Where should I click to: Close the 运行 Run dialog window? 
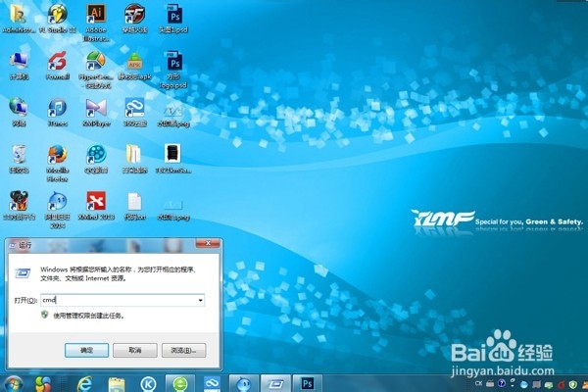point(208,243)
